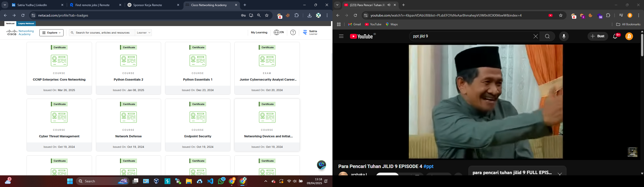Open the YouTube guide hamburger menu
Image resolution: width=644 pixels, height=187 pixels.
tap(341, 37)
